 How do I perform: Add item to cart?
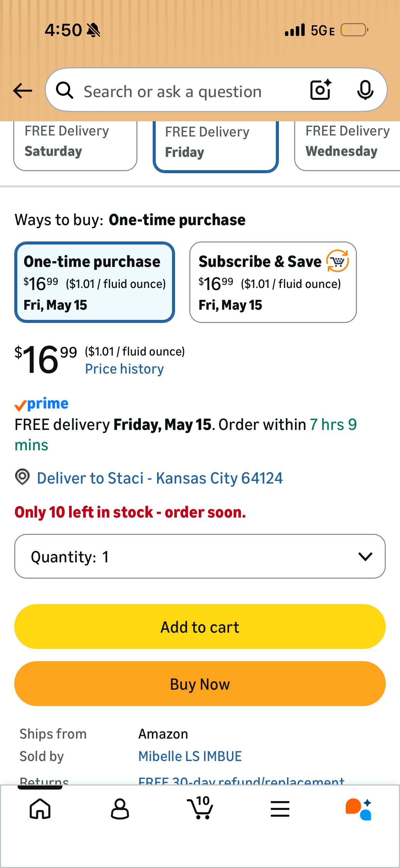coord(200,627)
